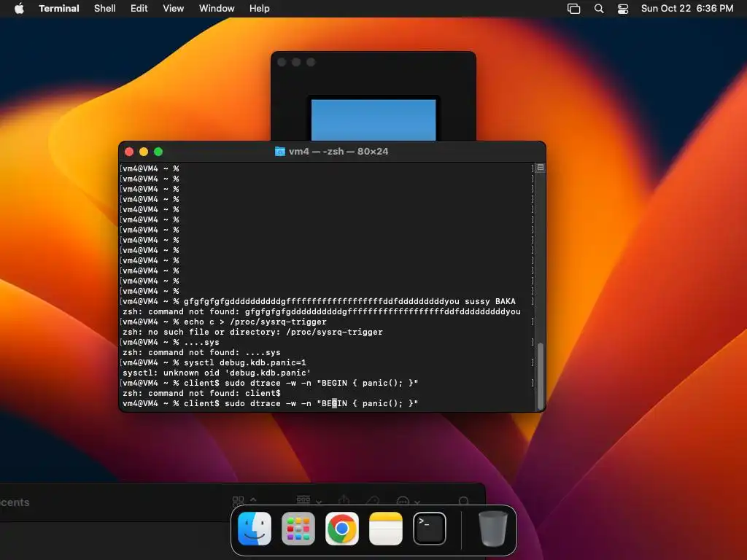
Task: Open the Edit menu
Action: coord(139,9)
